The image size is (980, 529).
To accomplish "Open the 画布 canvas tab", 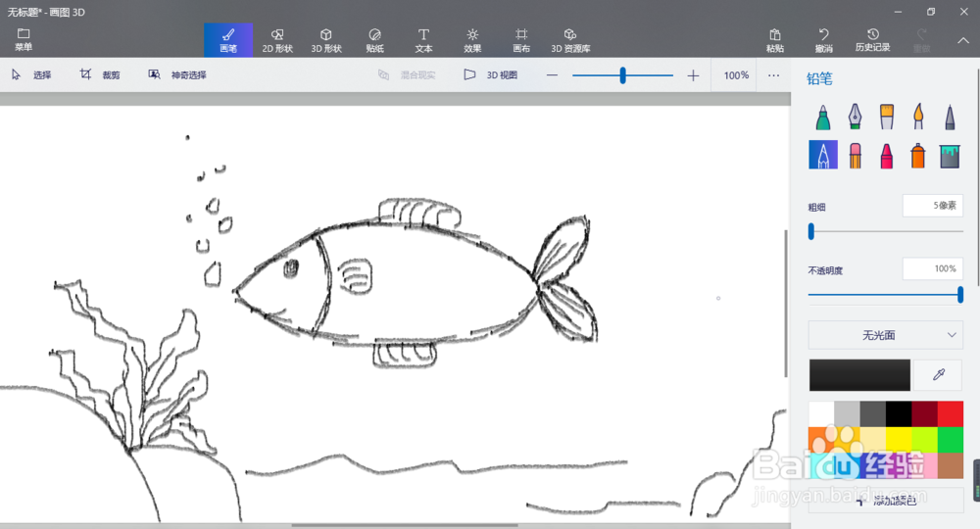I will click(521, 40).
